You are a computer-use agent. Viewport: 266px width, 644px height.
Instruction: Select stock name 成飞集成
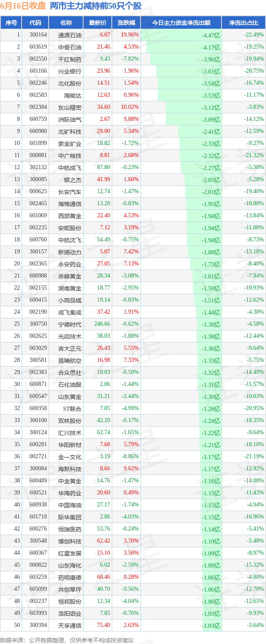[x=70, y=312]
